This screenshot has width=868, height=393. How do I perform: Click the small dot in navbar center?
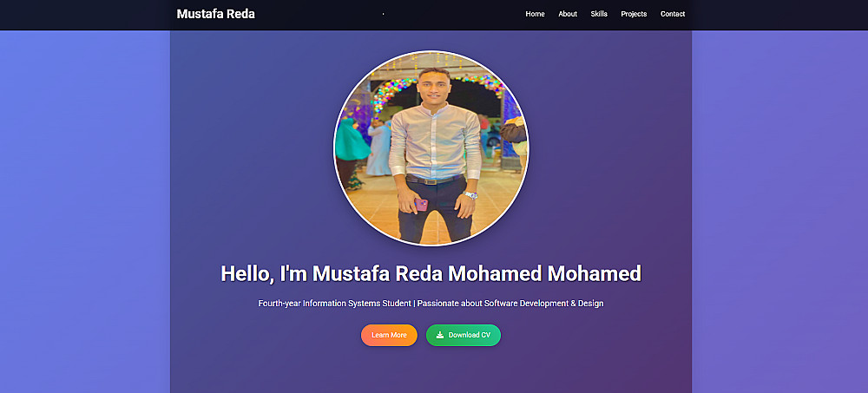point(383,14)
